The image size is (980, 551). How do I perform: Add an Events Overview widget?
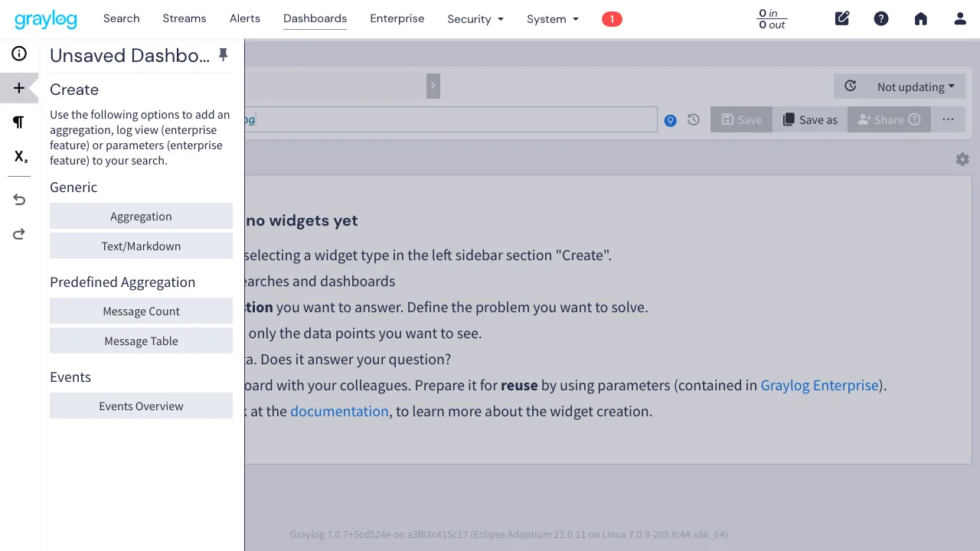pos(141,406)
